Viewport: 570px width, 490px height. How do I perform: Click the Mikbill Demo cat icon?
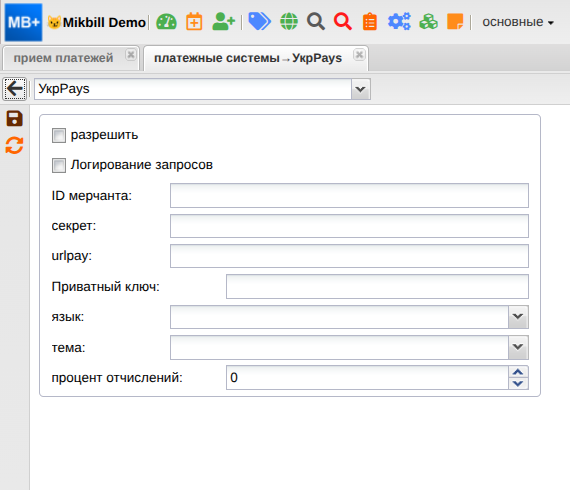[54, 23]
